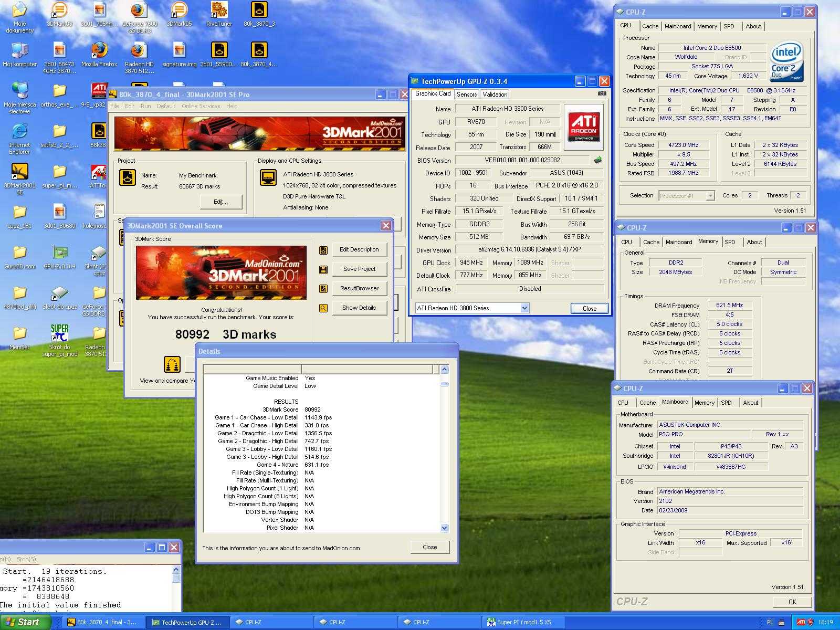Viewport: 840px width, 630px height.
Task: Launch the Internet Explorer desktop shortcut
Action: coord(19,139)
